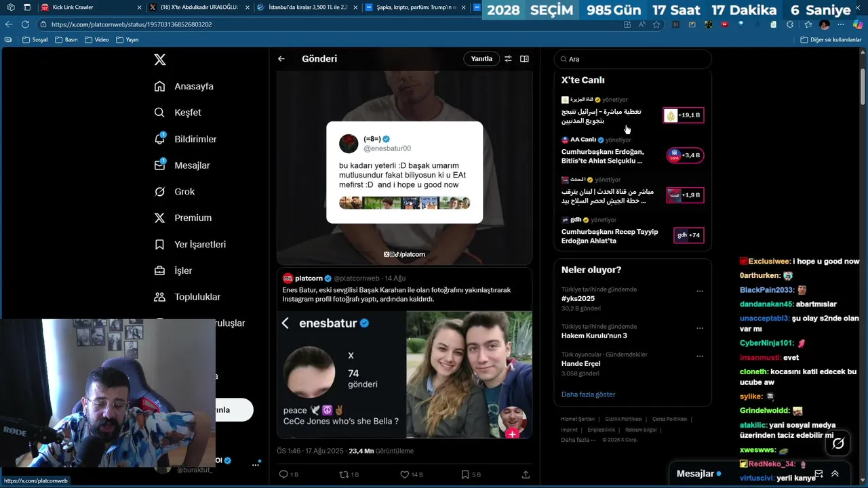868x488 pixels.
Task: Click the Hizmet Şartları footer link
Action: 578,419
